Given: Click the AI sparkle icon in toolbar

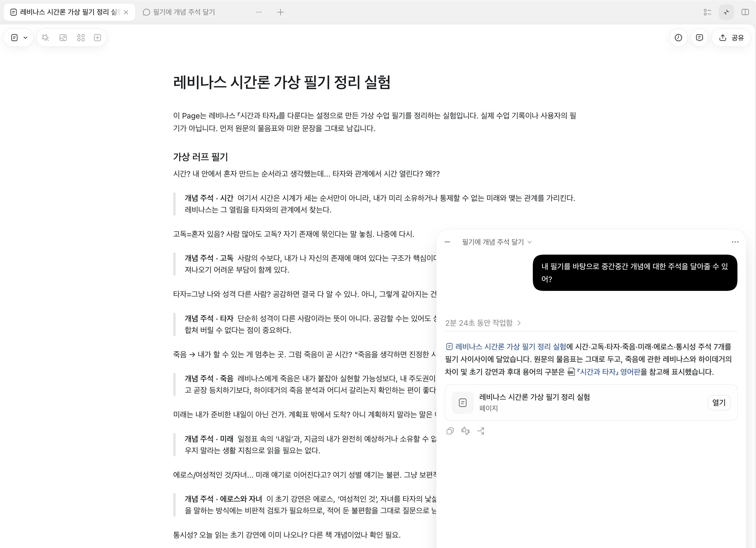Looking at the screenshot, I should pyautogui.click(x=45, y=38).
